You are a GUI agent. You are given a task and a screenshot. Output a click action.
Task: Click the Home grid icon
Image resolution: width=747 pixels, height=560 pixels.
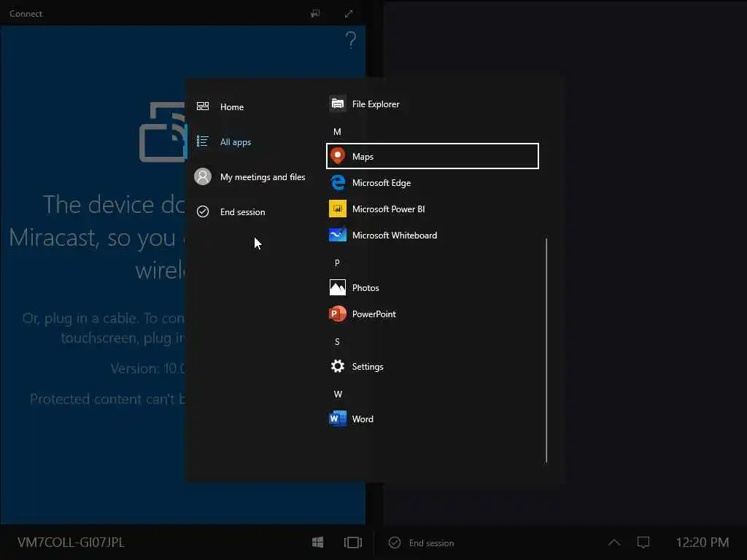(203, 106)
